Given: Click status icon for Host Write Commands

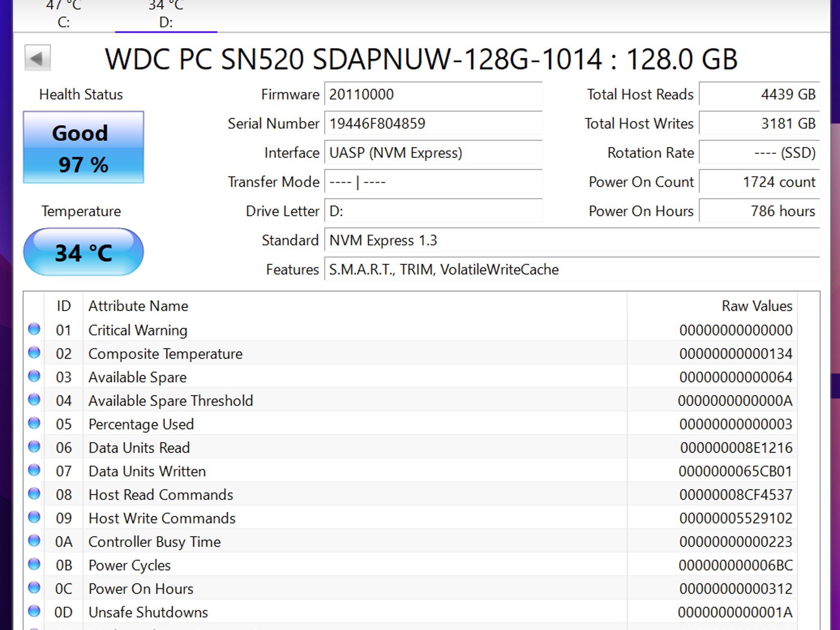Looking at the screenshot, I should click(34, 517).
